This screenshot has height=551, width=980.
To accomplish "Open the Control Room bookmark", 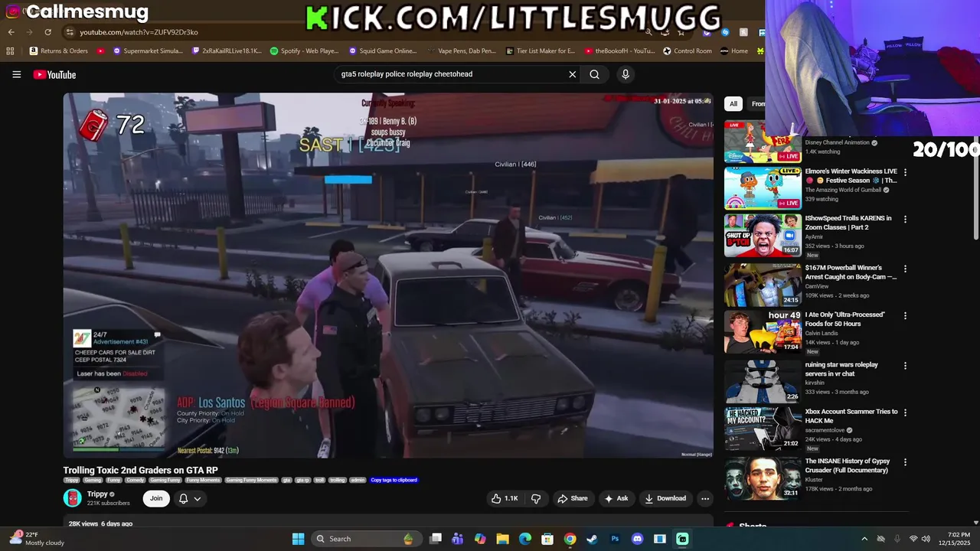I will click(x=688, y=51).
